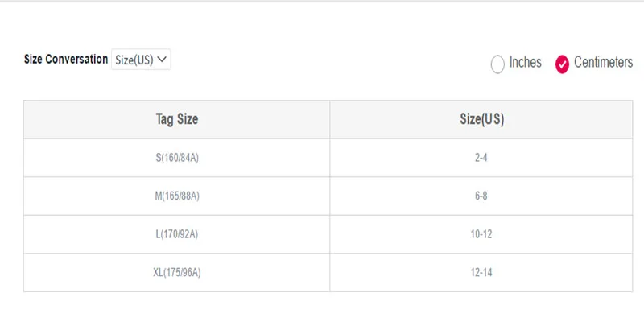
Task: Click the empty circle beside Inches
Action: click(497, 64)
